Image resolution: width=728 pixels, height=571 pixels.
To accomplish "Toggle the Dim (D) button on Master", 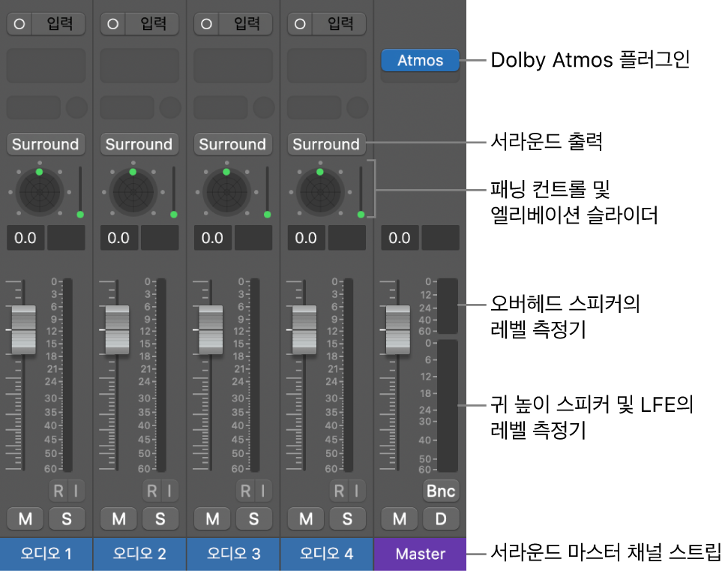I will coord(441,518).
